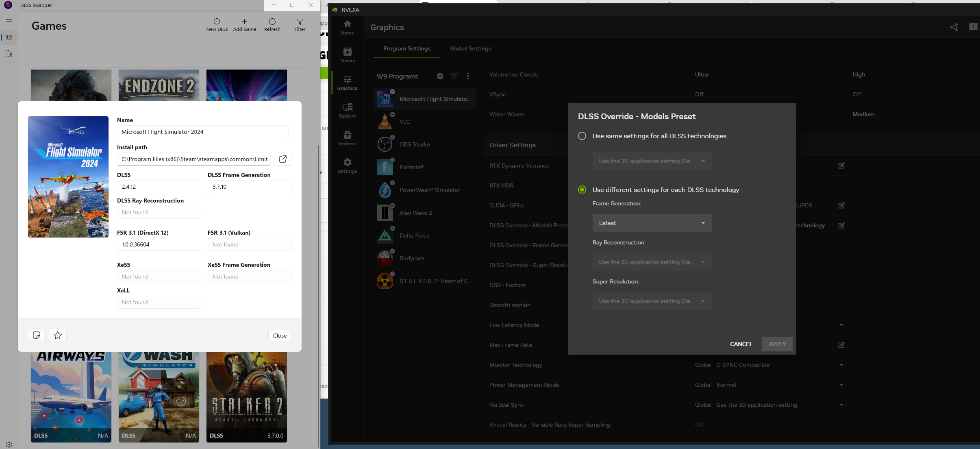Screen dimensions: 980x449
Task: Expand the Vertical Sync dropdown
Action: click(x=841, y=405)
